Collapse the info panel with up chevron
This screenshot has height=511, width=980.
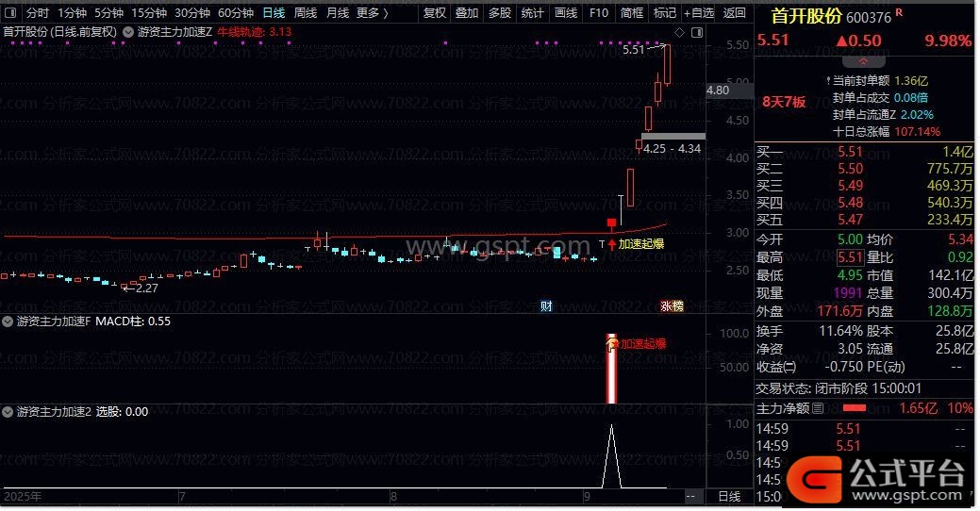(863, 62)
